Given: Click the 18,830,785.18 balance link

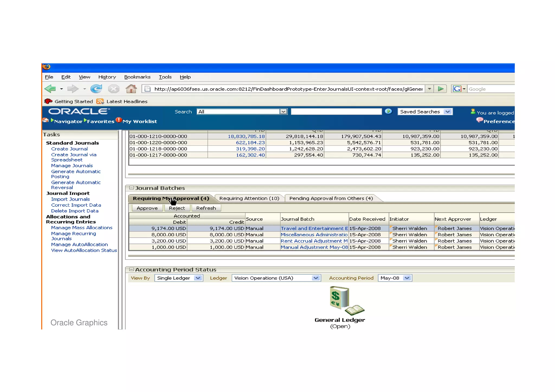Looking at the screenshot, I should tap(246, 136).
